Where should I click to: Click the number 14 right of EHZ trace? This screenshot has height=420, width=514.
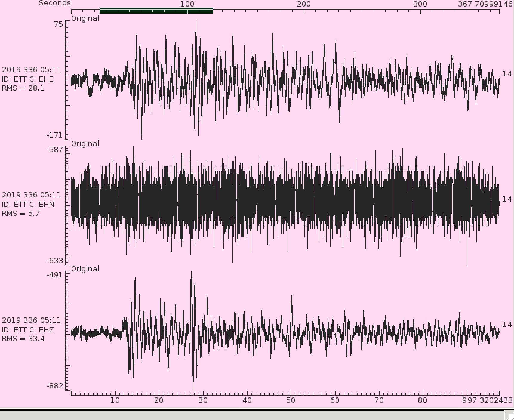[x=507, y=325]
